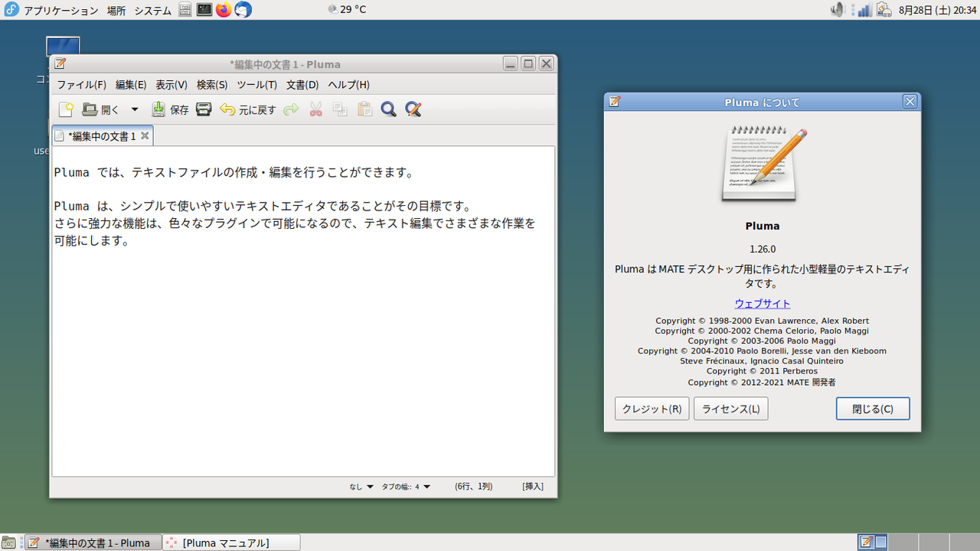Open find and replace icon

click(x=413, y=109)
